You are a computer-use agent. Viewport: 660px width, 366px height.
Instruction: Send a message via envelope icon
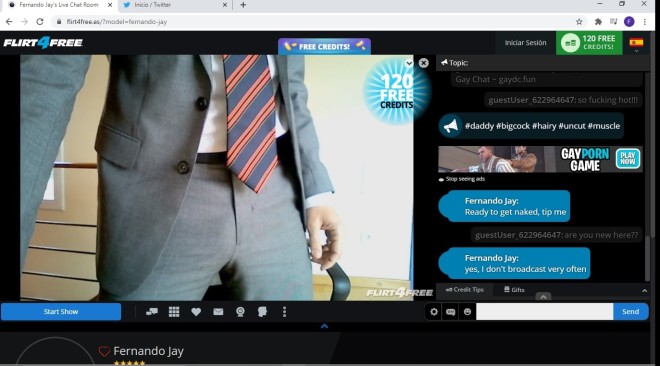[x=218, y=312]
